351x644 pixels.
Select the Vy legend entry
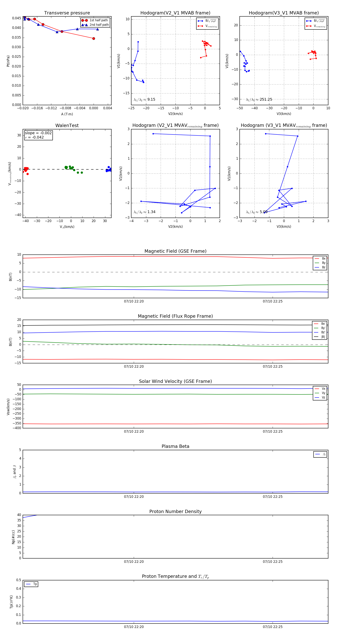(x=320, y=393)
